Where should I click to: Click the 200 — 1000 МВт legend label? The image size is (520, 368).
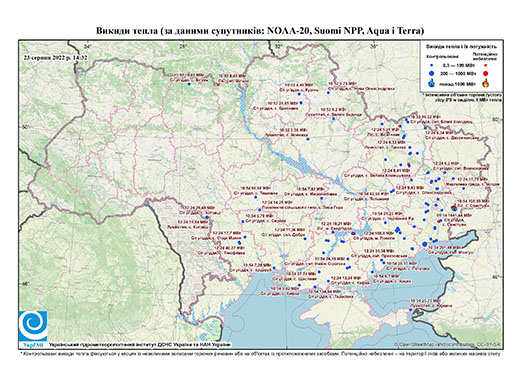click(x=459, y=73)
